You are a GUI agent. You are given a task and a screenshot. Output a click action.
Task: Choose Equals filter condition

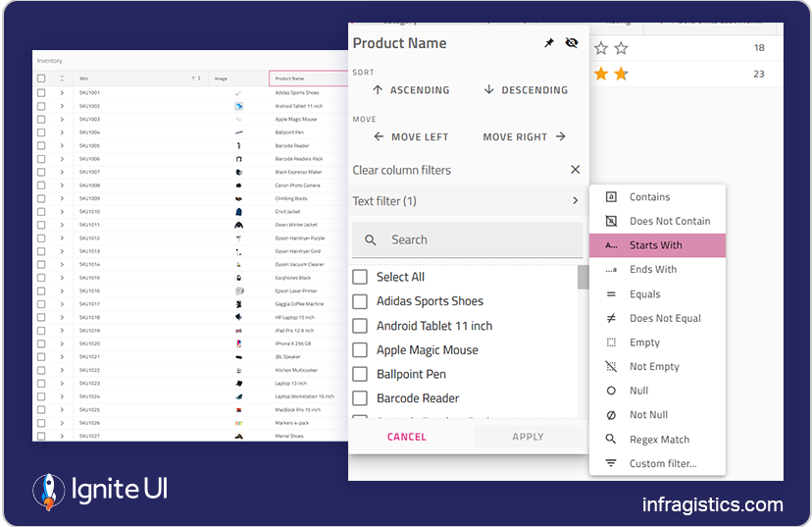click(657, 293)
